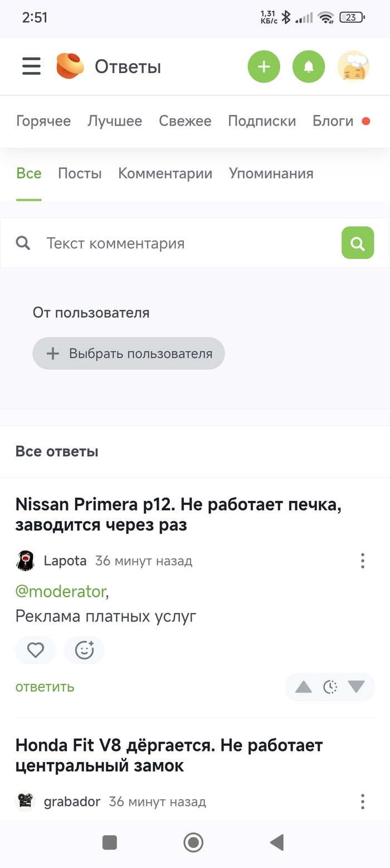Tap the green search submit button
Screen dimensions: 390x868
[x=357, y=243]
